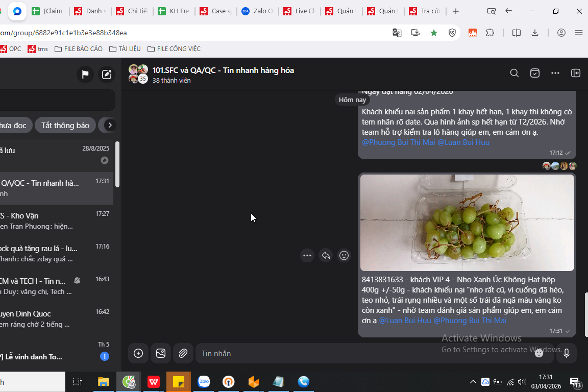Open the message more-options ellipsis
This screenshot has width=588, height=392.
[307, 255]
